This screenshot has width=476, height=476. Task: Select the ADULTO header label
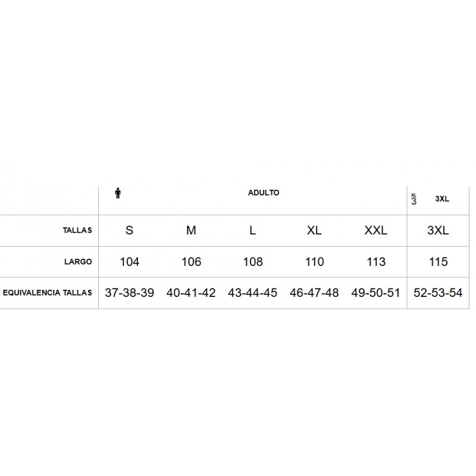click(x=264, y=193)
